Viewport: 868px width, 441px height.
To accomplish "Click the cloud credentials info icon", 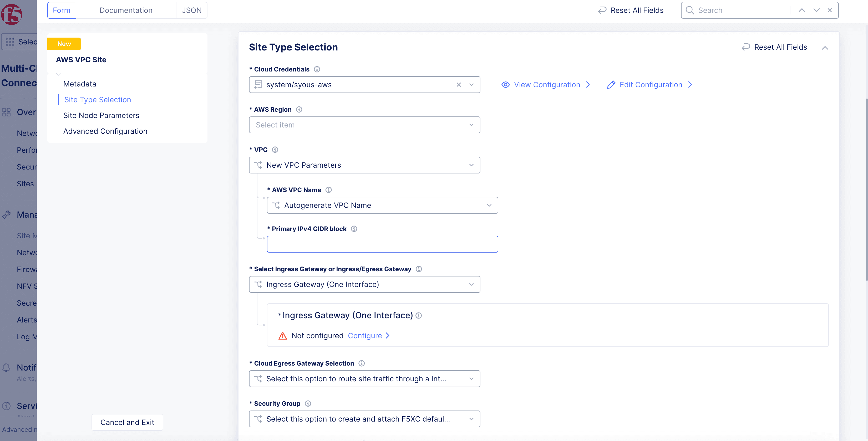I will (x=316, y=69).
